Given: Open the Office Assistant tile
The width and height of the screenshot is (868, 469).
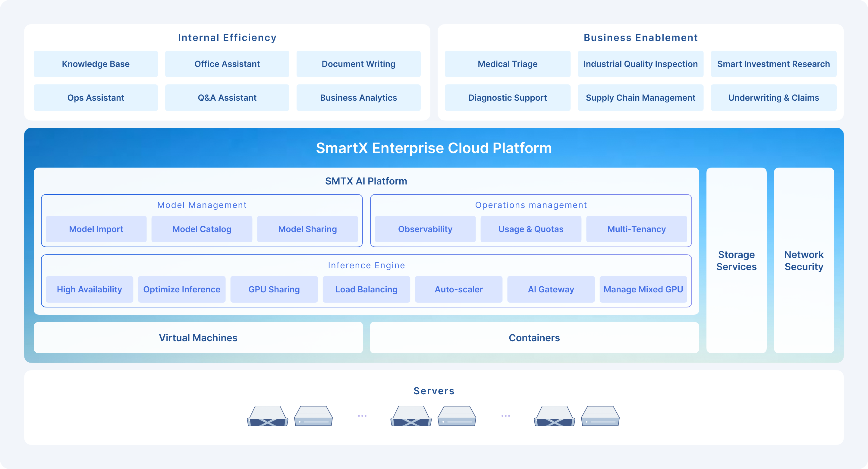Looking at the screenshot, I should click(x=227, y=64).
